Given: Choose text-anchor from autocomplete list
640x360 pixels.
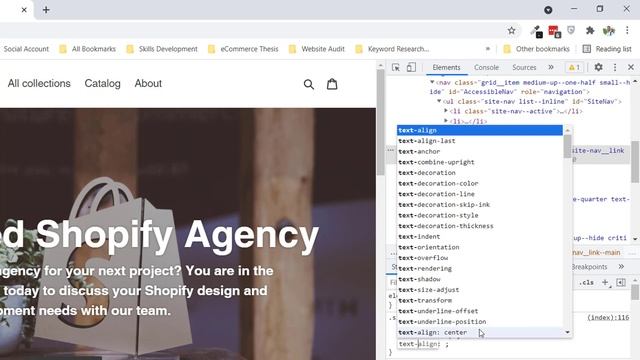Looking at the screenshot, I should pyautogui.click(x=480, y=151).
